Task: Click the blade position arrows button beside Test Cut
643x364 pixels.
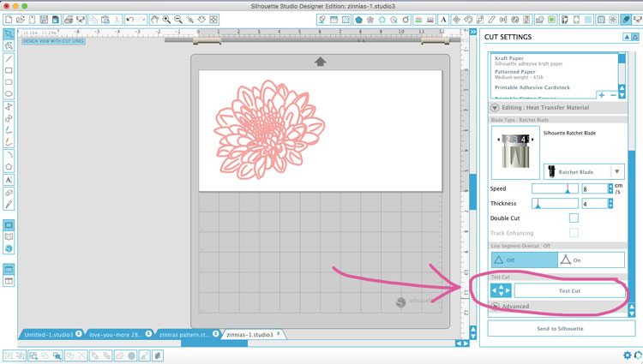Action: [x=502, y=290]
